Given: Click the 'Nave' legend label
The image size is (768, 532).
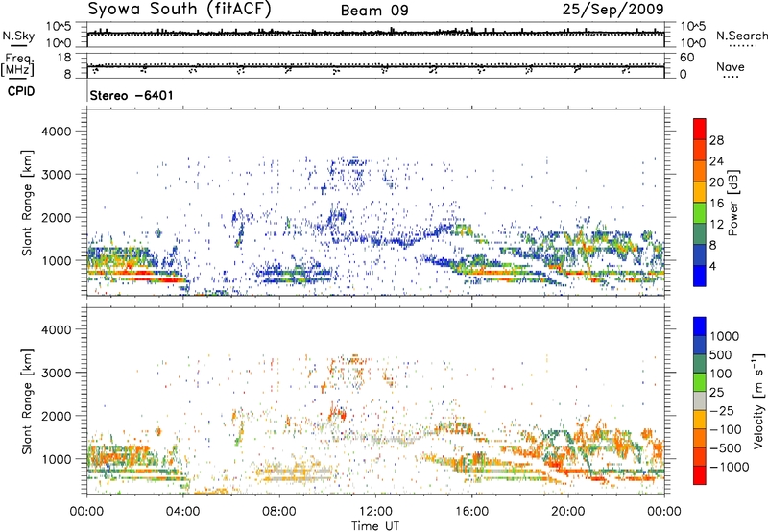Looking at the screenshot, I should coord(731,67).
